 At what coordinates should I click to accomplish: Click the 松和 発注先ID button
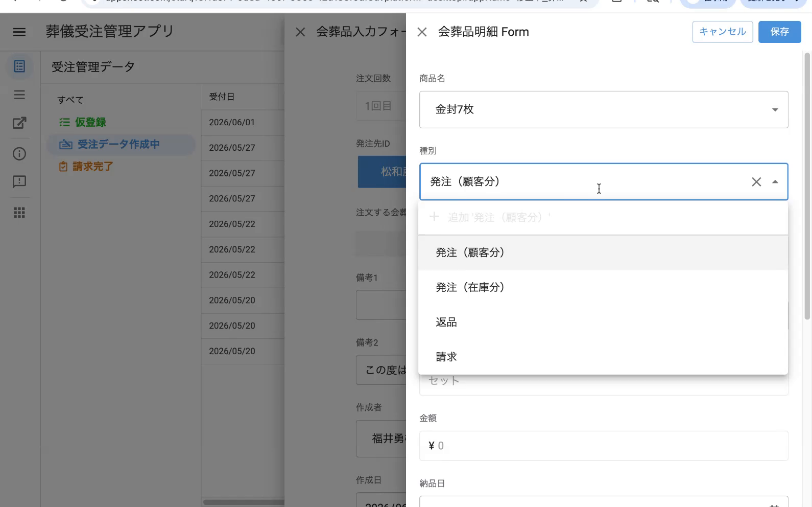pyautogui.click(x=382, y=172)
